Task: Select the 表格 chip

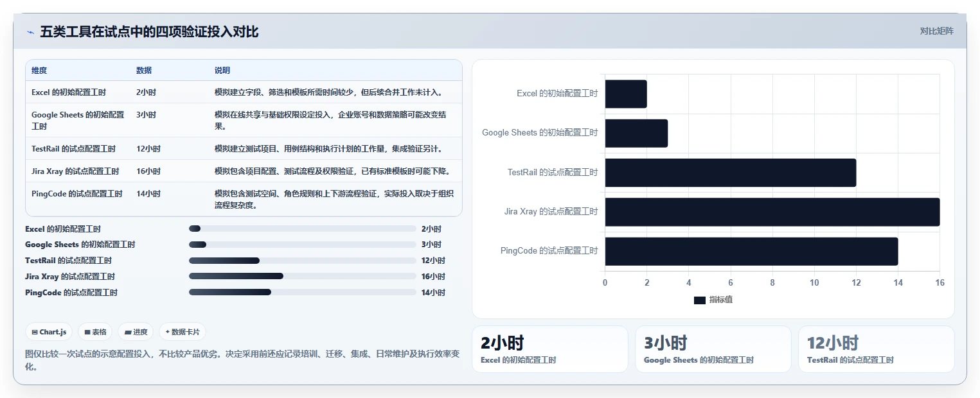Action: pyautogui.click(x=95, y=332)
